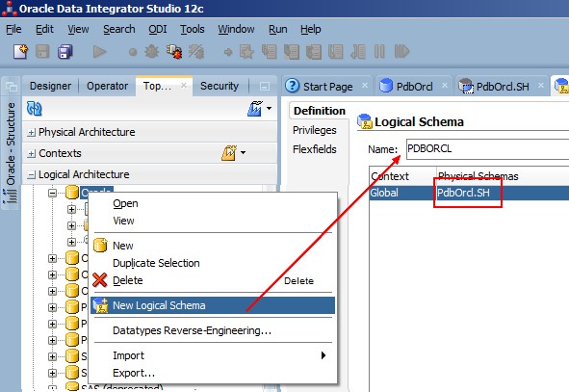Screen dimensions: 569x392
Task: Open the File menu
Action: (x=13, y=29)
